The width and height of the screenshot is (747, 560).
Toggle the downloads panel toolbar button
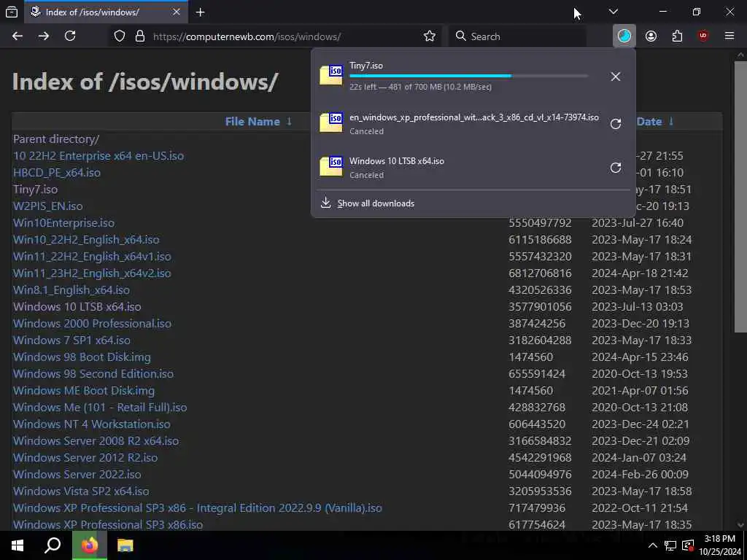coord(624,36)
